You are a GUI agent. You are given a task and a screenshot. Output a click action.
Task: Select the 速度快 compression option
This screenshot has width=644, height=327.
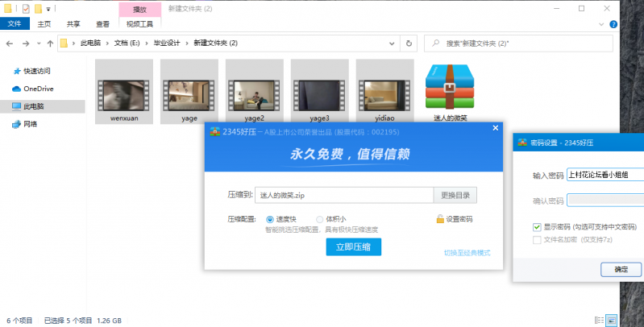point(270,219)
